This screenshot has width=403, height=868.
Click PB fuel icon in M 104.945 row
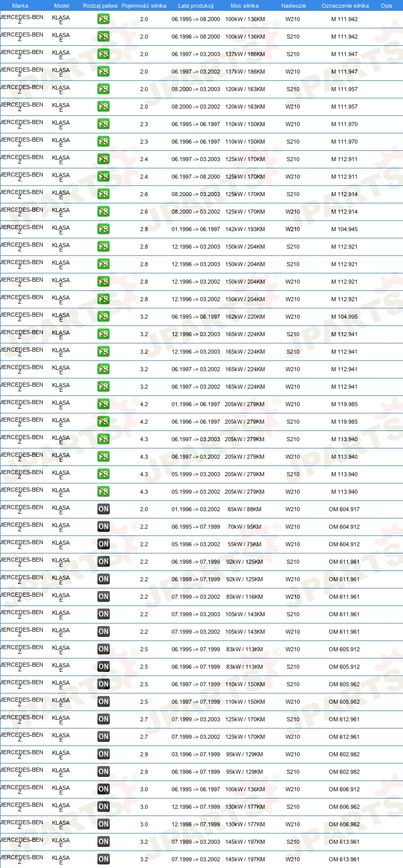[103, 229]
